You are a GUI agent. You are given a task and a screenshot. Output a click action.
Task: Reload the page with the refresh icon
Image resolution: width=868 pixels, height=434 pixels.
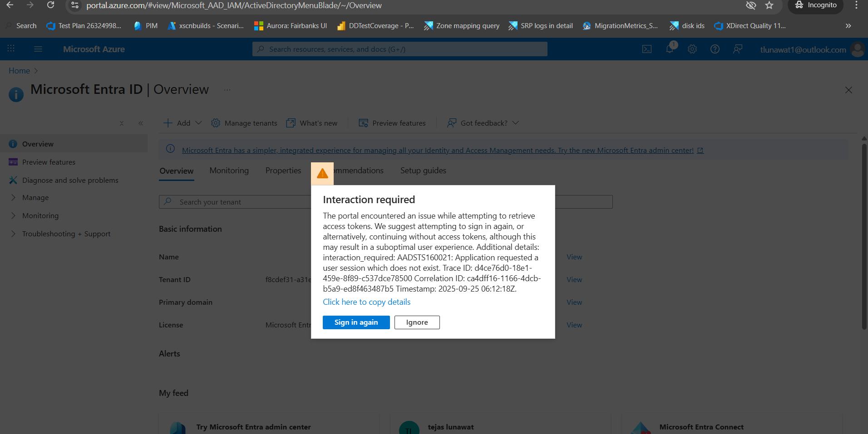tap(50, 5)
